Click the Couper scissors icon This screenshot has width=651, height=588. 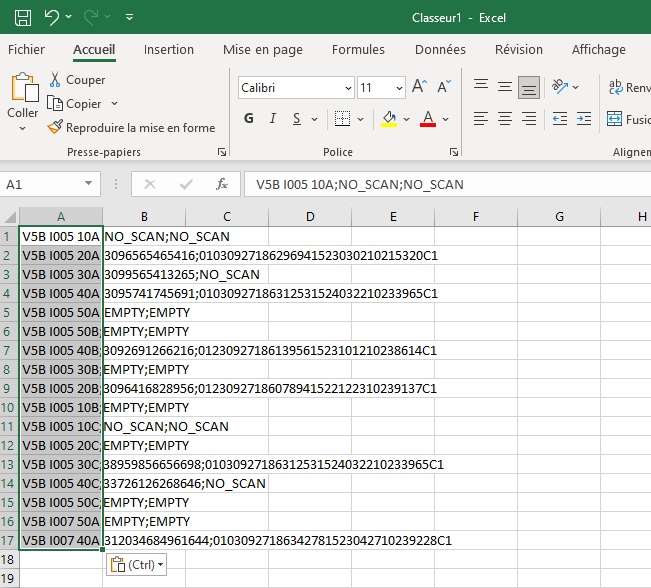[55, 80]
